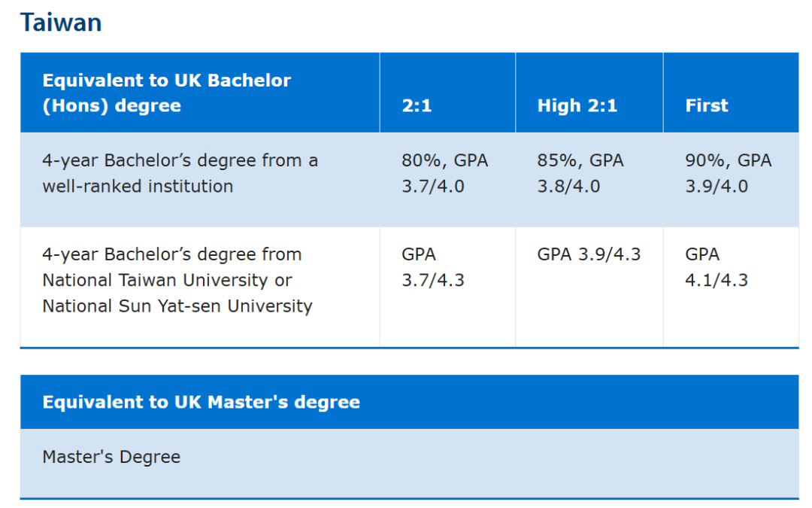Click the High 2:1 column header
Image resolution: width=812 pixels, height=508 pixels.
click(x=589, y=93)
